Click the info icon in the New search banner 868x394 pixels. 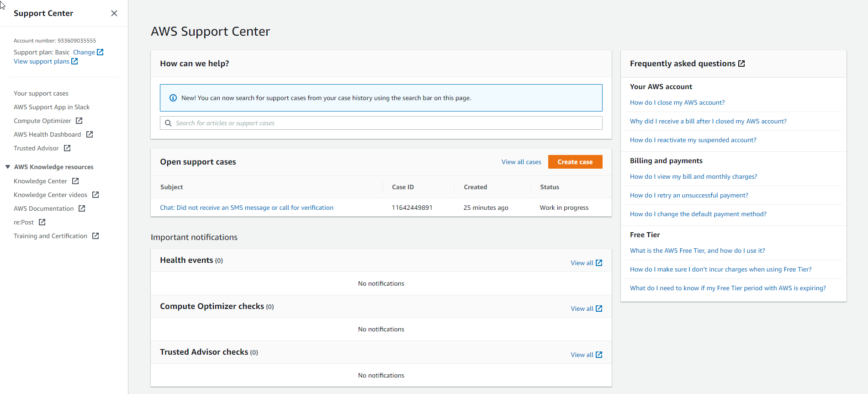[x=173, y=98]
